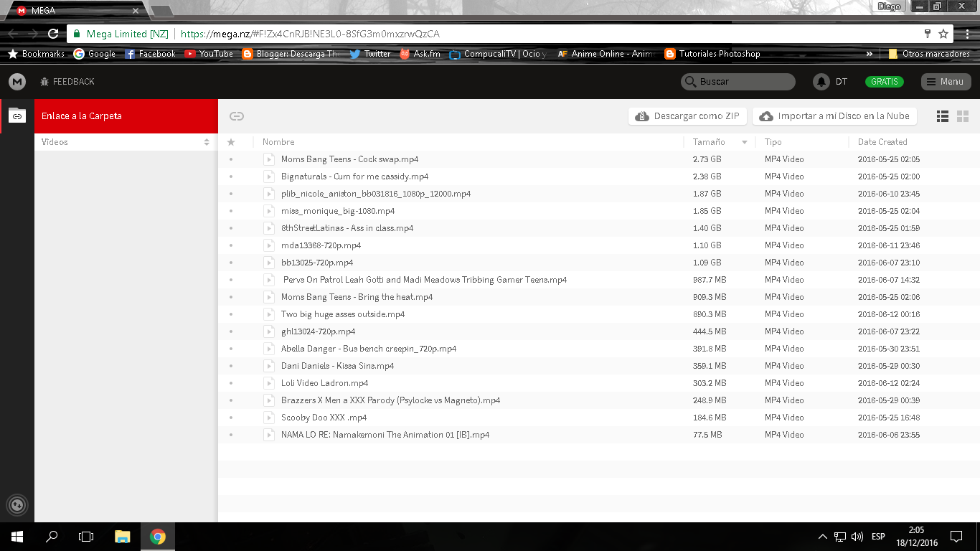The image size is (980, 551).
Task: Toggle favorite dot for mda13368-720p.mp4
Action: coord(231,245)
